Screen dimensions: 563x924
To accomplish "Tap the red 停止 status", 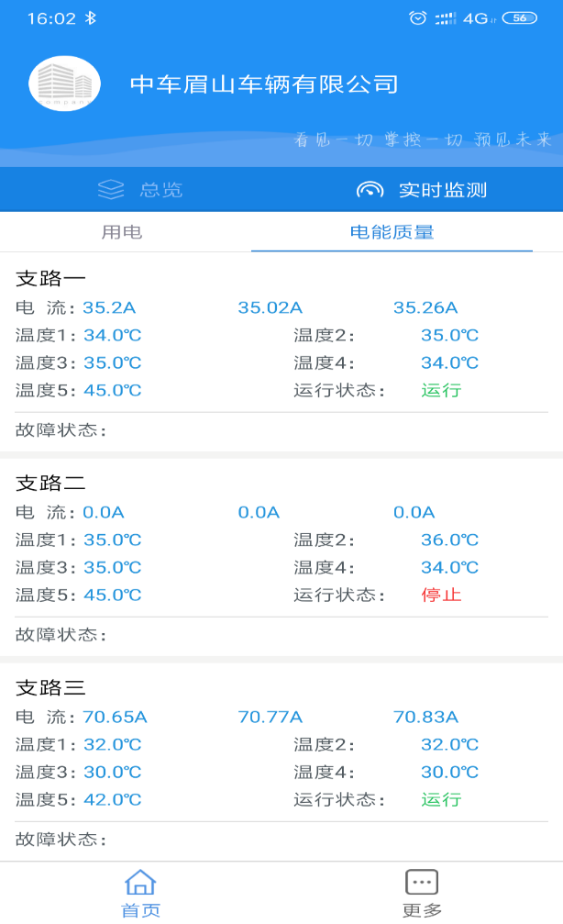I will [x=441, y=595].
